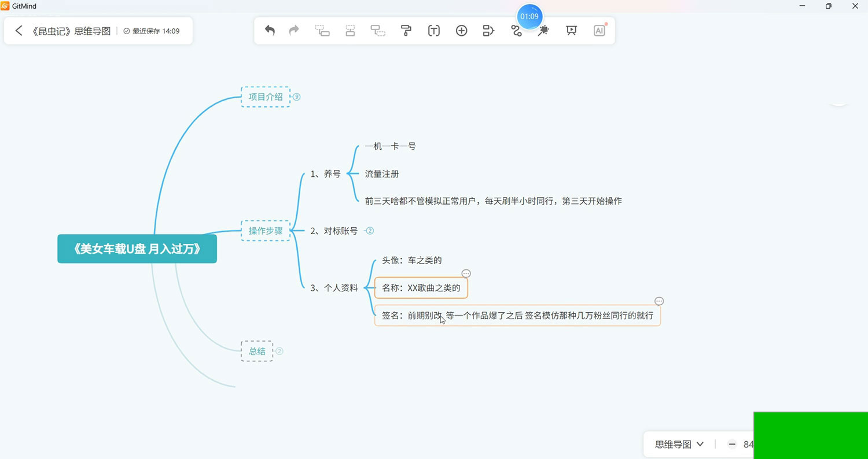This screenshot has height=459, width=868.
Task: Click the text [T] tool icon
Action: click(x=433, y=31)
